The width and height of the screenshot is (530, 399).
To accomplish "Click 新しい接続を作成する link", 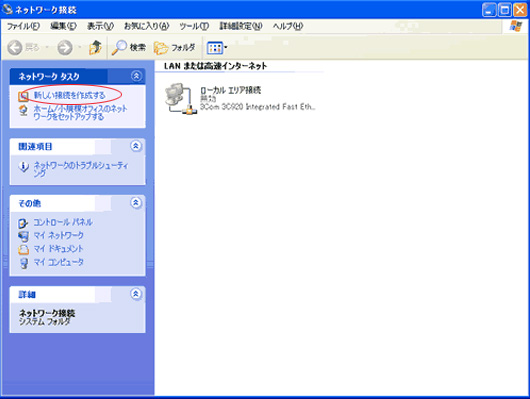I will pyautogui.click(x=69, y=95).
